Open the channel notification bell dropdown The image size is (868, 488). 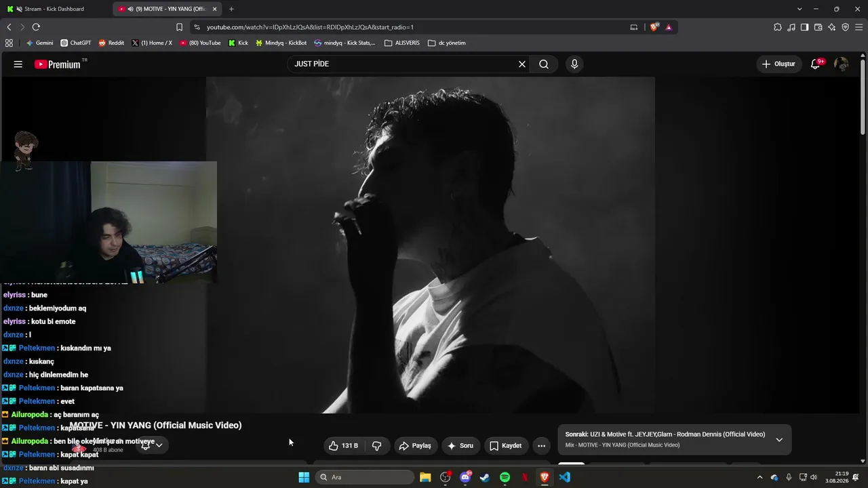(152, 445)
